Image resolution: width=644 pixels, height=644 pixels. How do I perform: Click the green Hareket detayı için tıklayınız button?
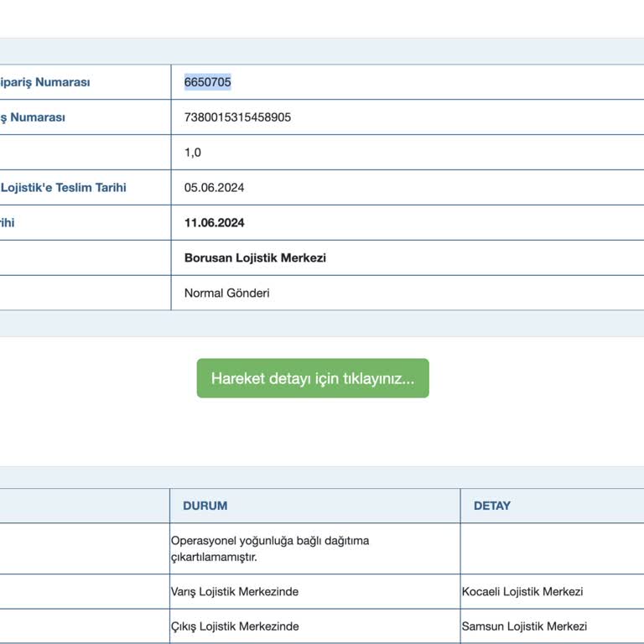pos(313,378)
